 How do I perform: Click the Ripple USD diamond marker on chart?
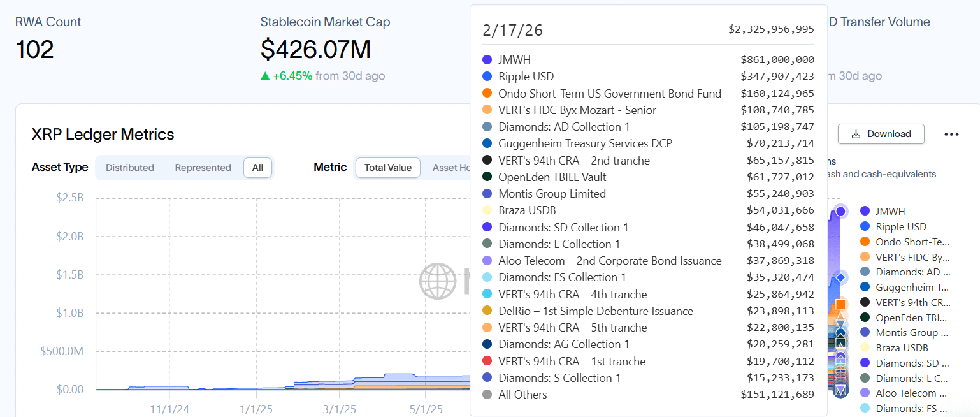(840, 277)
